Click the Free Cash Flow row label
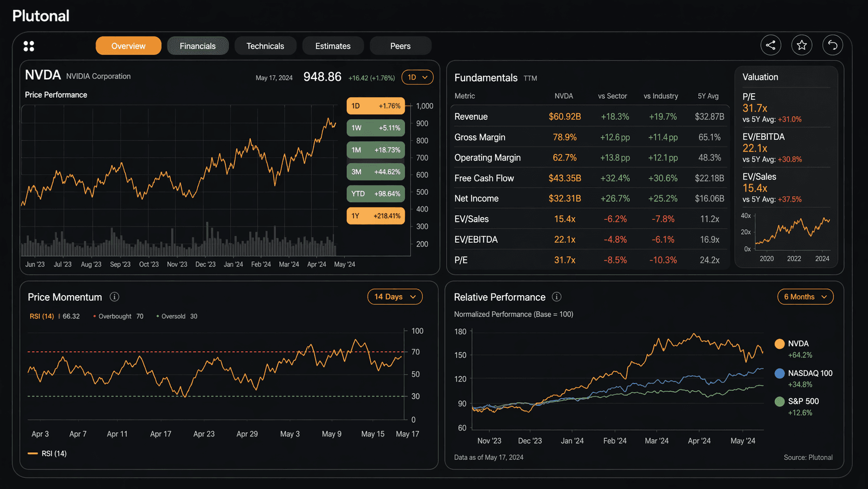Screen dimensions: 868x489 point(484,178)
